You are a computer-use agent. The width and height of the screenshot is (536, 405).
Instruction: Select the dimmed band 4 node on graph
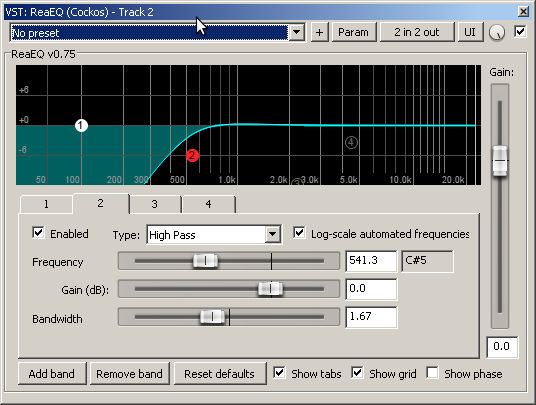(x=351, y=143)
